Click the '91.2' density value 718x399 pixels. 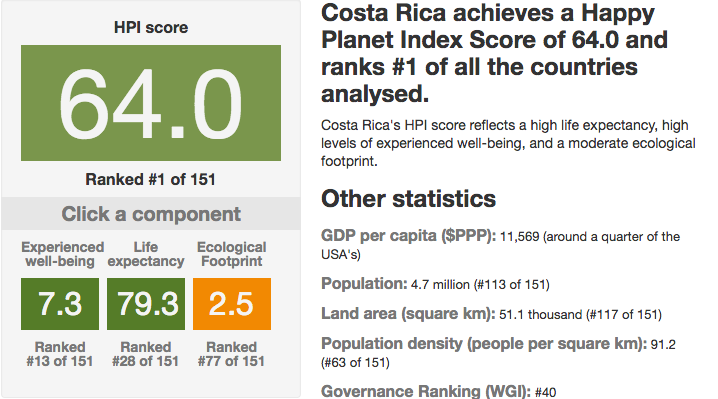click(x=663, y=344)
